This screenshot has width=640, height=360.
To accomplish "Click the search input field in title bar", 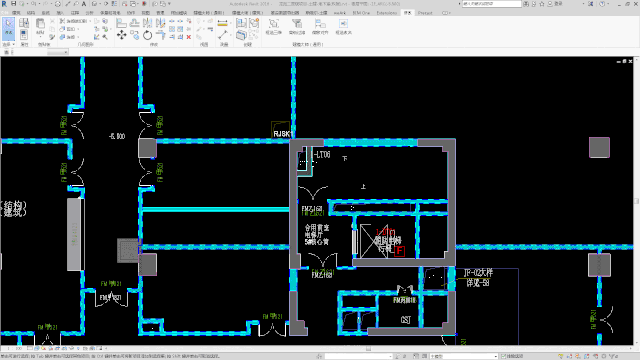I will [491, 4].
